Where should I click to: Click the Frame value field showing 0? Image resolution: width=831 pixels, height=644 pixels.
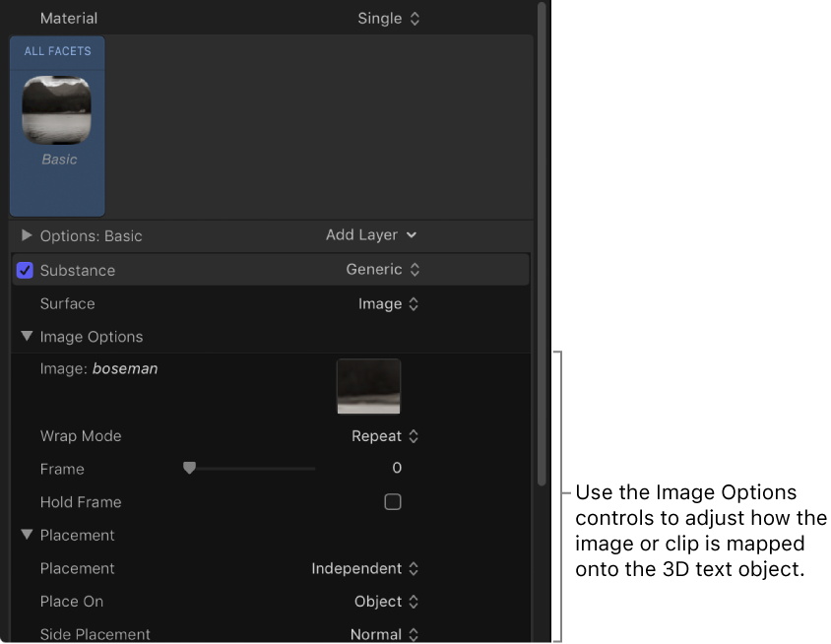tap(397, 468)
